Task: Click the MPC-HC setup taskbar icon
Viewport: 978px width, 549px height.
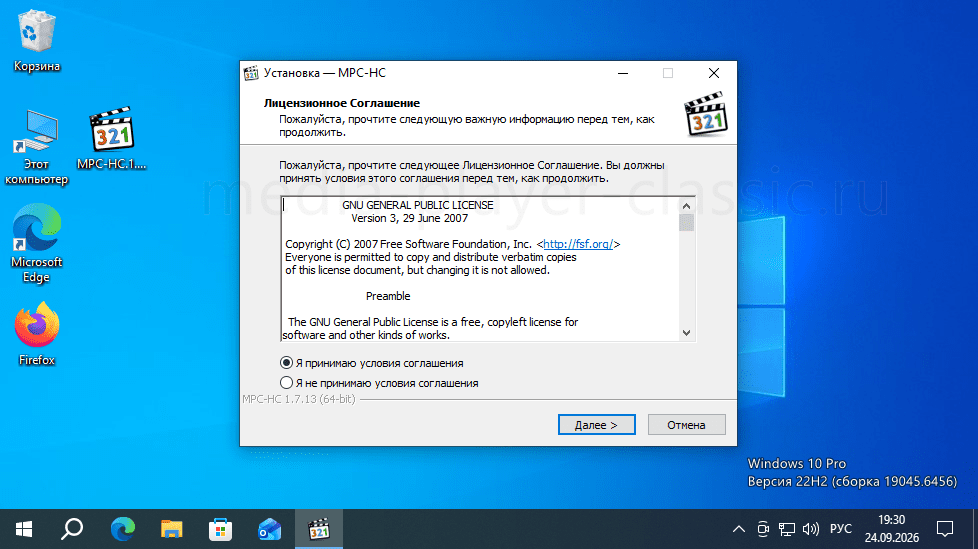Action: 319,530
